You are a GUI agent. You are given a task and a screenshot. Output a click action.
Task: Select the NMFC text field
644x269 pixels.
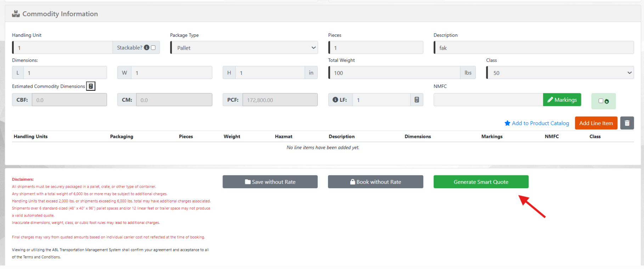488,100
